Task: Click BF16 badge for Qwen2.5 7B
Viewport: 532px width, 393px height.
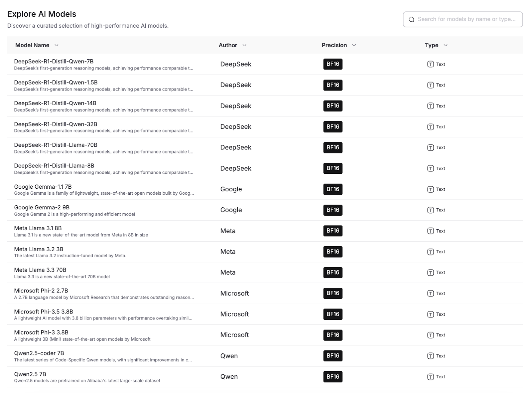Action: [333, 376]
